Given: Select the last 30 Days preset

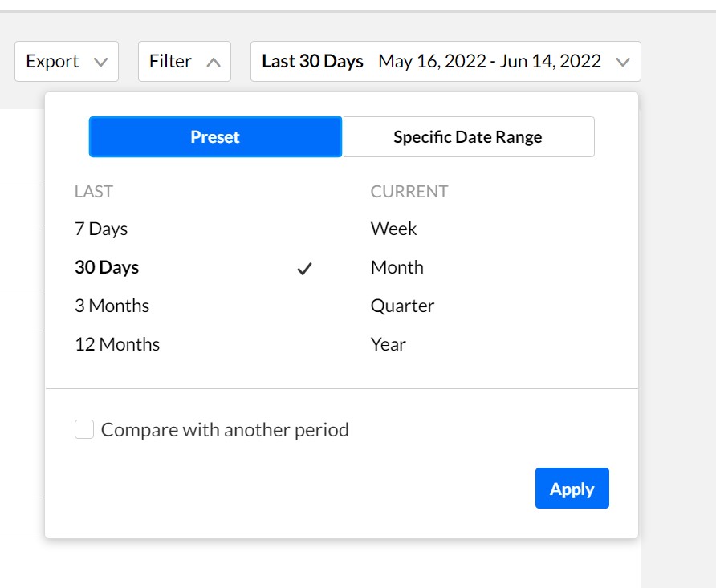Looking at the screenshot, I should tap(107, 267).
